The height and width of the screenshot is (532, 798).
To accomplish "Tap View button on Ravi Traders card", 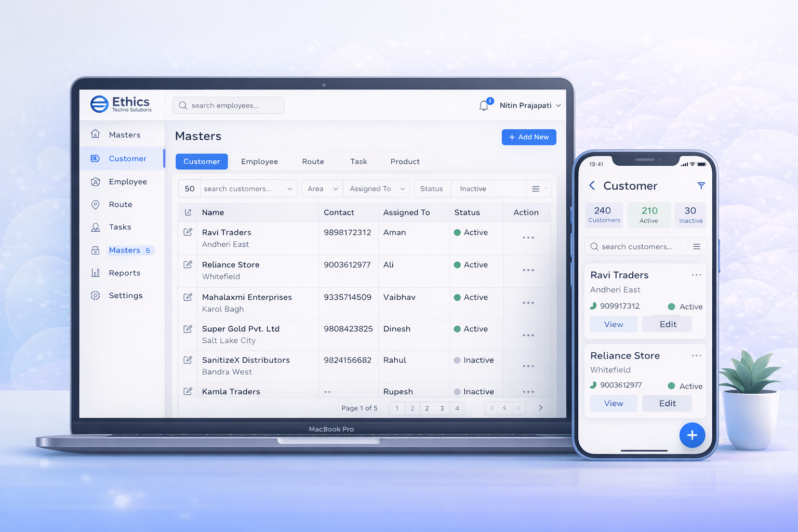I will (x=613, y=324).
